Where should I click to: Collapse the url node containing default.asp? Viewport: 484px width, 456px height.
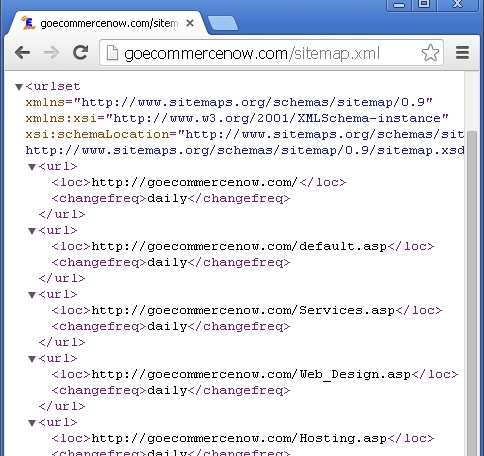pos(32,231)
